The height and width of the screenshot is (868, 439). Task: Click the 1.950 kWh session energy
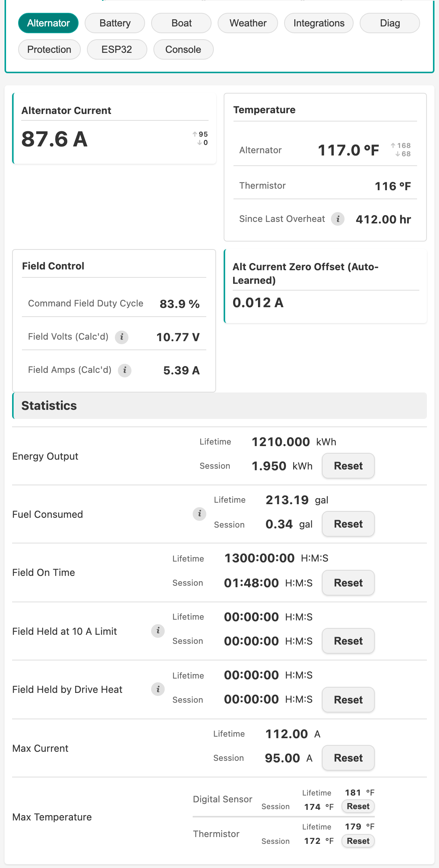point(282,466)
